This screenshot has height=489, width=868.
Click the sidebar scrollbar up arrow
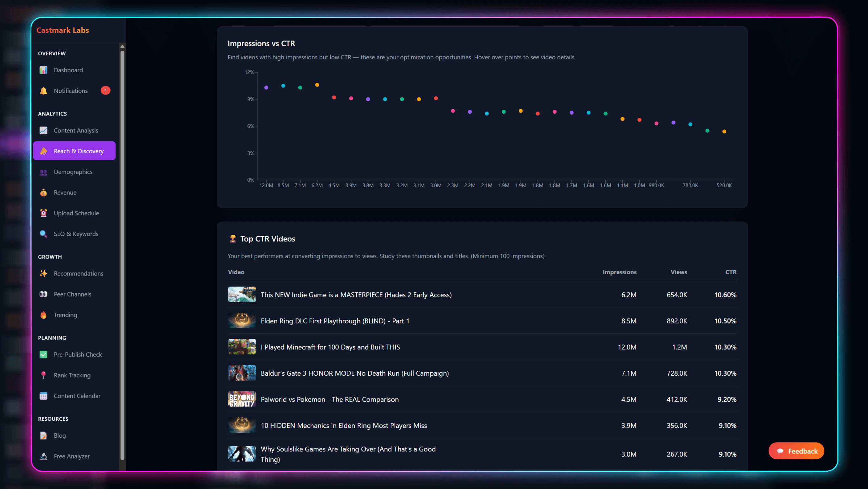point(122,46)
